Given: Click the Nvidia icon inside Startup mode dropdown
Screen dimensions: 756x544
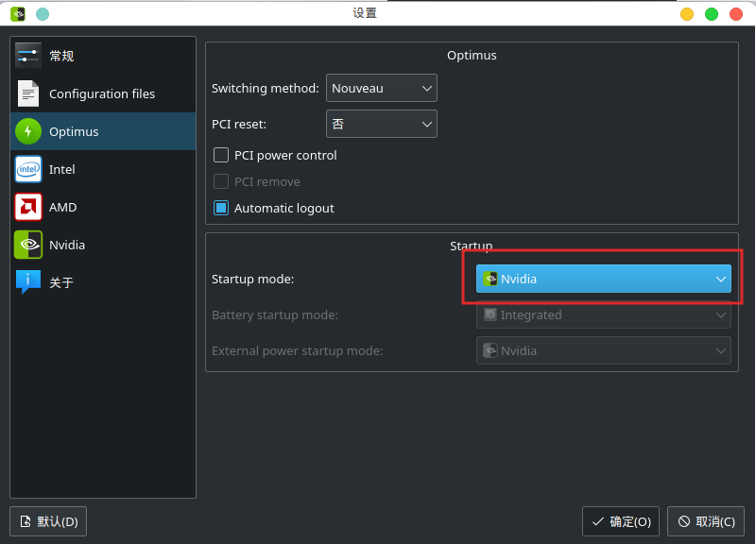Looking at the screenshot, I should coord(490,279).
